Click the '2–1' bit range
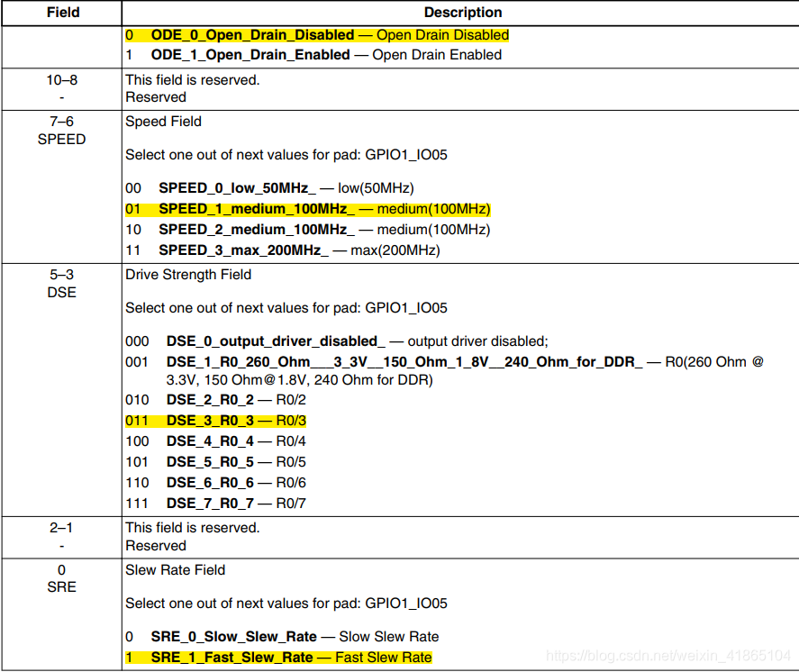This screenshot has width=799, height=672. tap(61, 527)
